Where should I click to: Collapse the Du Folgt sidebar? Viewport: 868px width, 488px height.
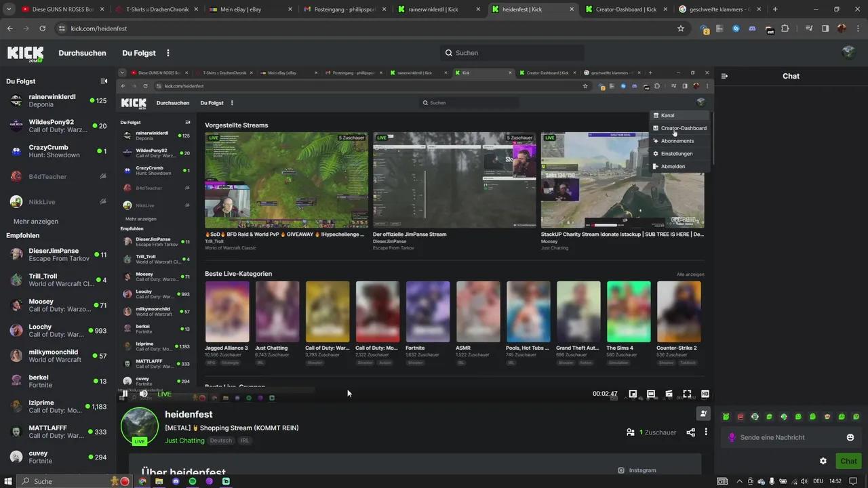point(104,81)
